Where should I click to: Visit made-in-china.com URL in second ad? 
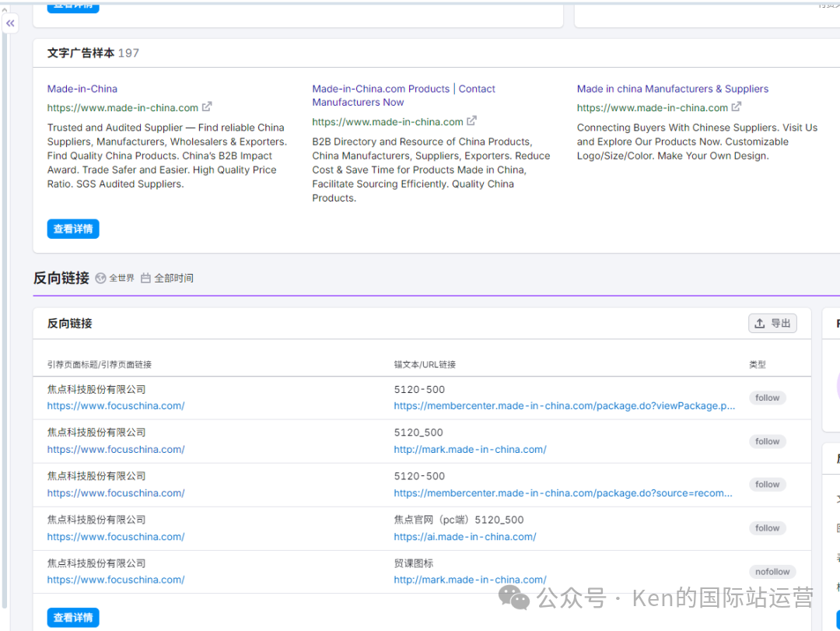click(x=388, y=122)
